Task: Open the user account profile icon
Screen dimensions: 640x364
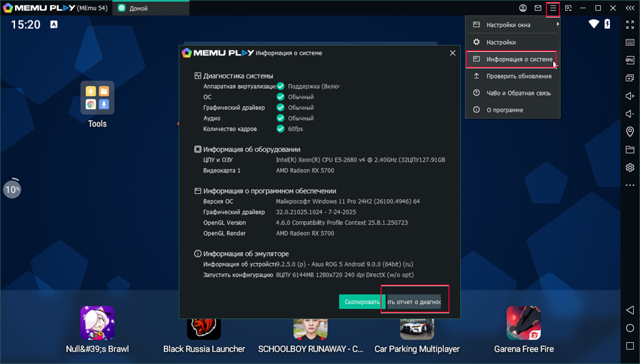Action: click(x=523, y=8)
